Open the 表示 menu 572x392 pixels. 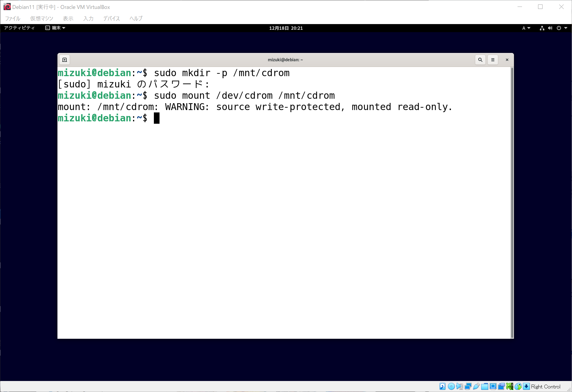pyautogui.click(x=68, y=18)
